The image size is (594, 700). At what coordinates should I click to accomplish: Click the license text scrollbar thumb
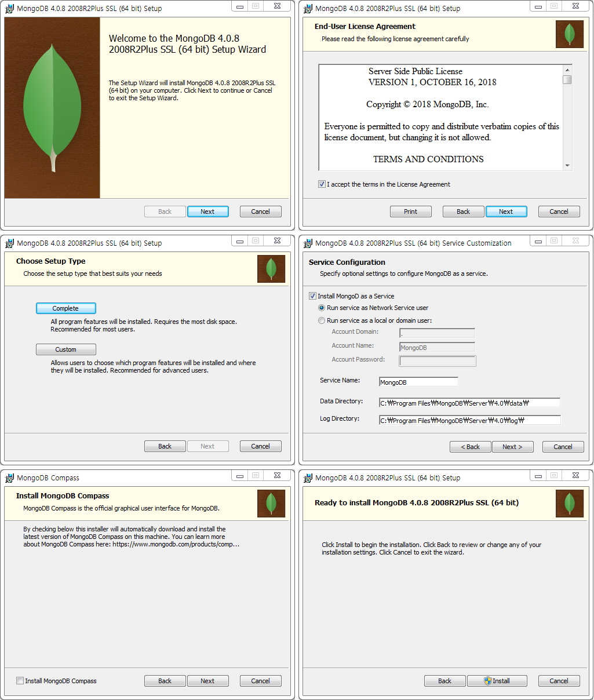coord(567,80)
